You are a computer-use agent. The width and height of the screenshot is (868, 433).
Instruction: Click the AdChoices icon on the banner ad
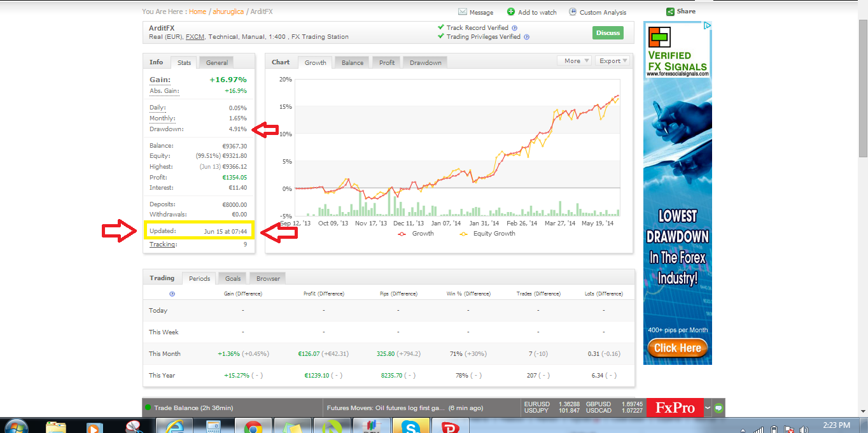(x=708, y=25)
